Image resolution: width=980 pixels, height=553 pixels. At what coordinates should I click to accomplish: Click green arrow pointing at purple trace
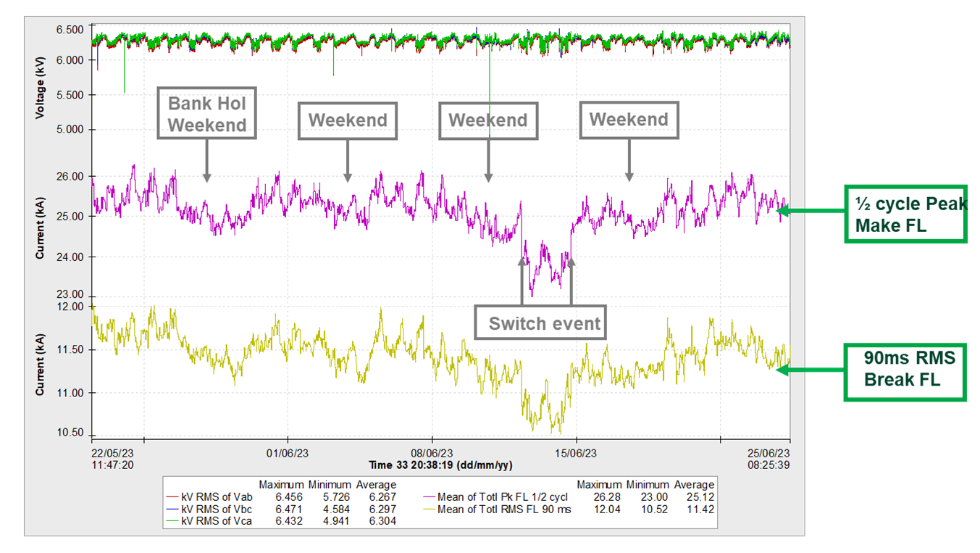click(809, 211)
